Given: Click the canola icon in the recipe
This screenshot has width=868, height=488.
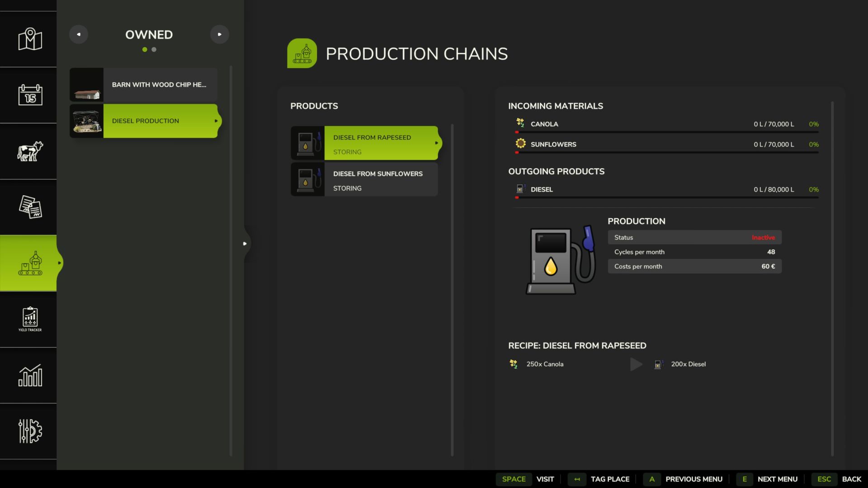Looking at the screenshot, I should [x=514, y=364].
